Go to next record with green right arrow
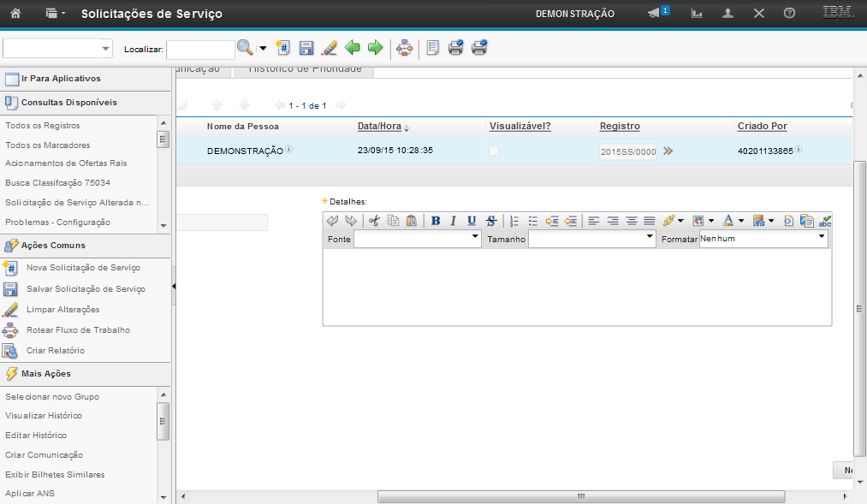The width and height of the screenshot is (867, 504). coord(374,49)
